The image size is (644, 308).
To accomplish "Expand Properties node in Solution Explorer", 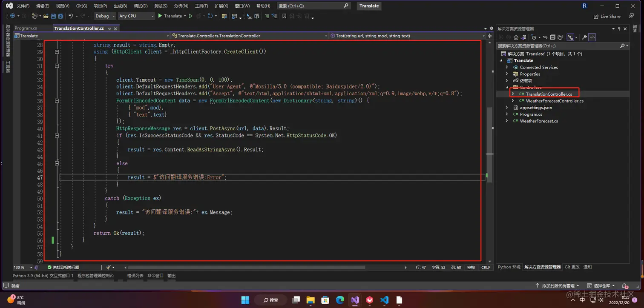I will click(x=507, y=74).
